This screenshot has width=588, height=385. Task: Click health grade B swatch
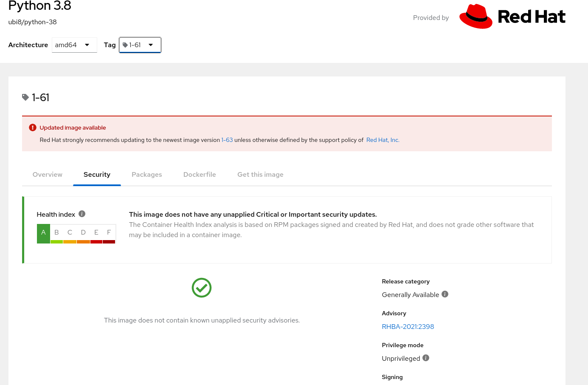pyautogui.click(x=56, y=234)
